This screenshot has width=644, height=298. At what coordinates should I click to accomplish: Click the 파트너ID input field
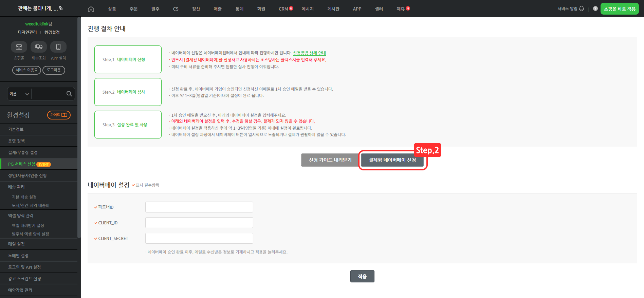tap(199, 207)
